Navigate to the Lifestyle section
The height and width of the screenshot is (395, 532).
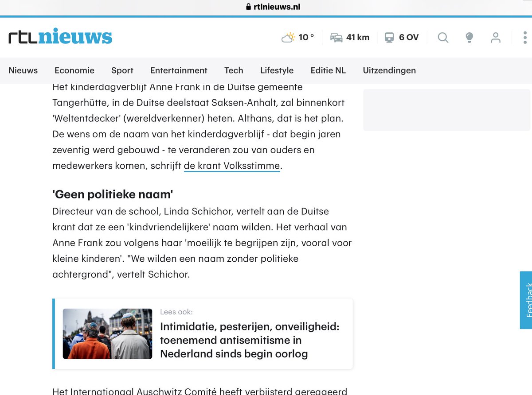click(x=277, y=70)
